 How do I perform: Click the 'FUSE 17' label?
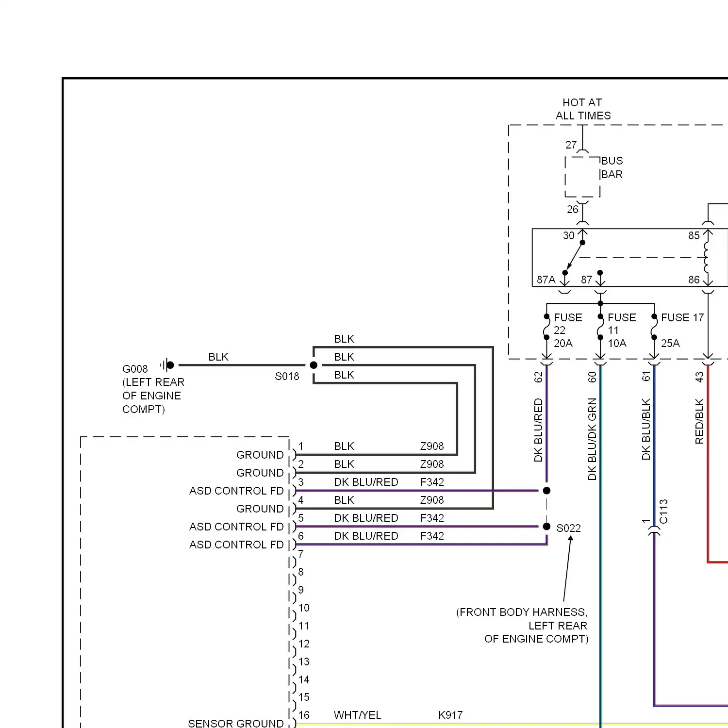[682, 317]
